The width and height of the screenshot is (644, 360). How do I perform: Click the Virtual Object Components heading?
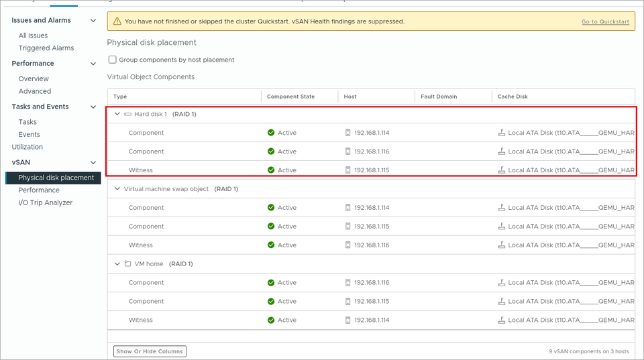(x=151, y=77)
